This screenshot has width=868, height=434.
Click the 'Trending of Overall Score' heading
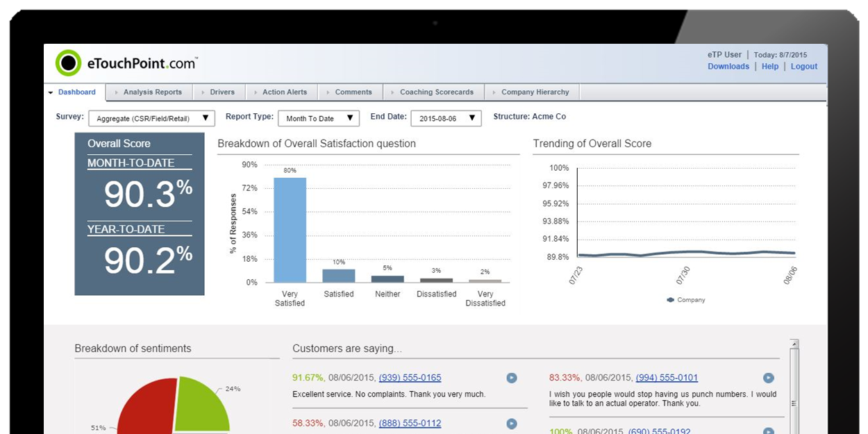[x=592, y=144]
